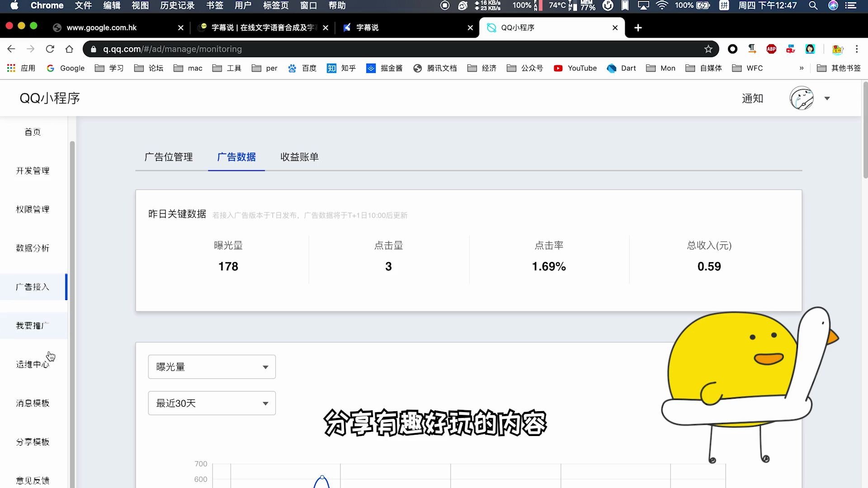Screen dimensions: 868x488
Task: Click the user avatar picture
Action: point(802,98)
